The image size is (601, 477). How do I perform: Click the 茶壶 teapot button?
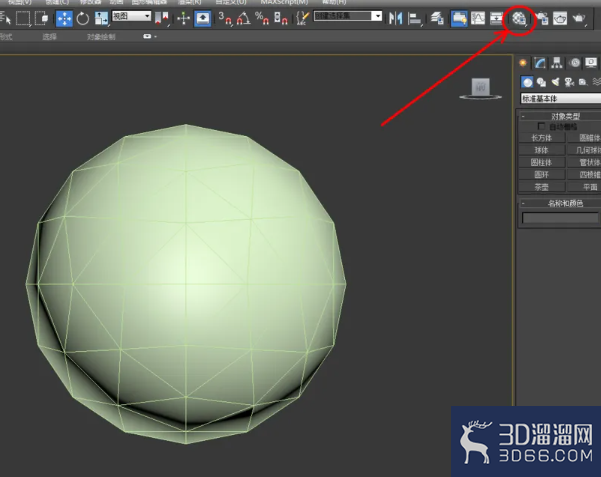542,187
